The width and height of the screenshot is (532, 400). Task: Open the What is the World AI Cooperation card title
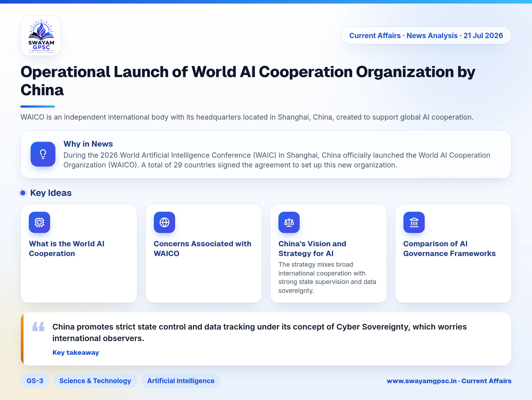point(67,249)
